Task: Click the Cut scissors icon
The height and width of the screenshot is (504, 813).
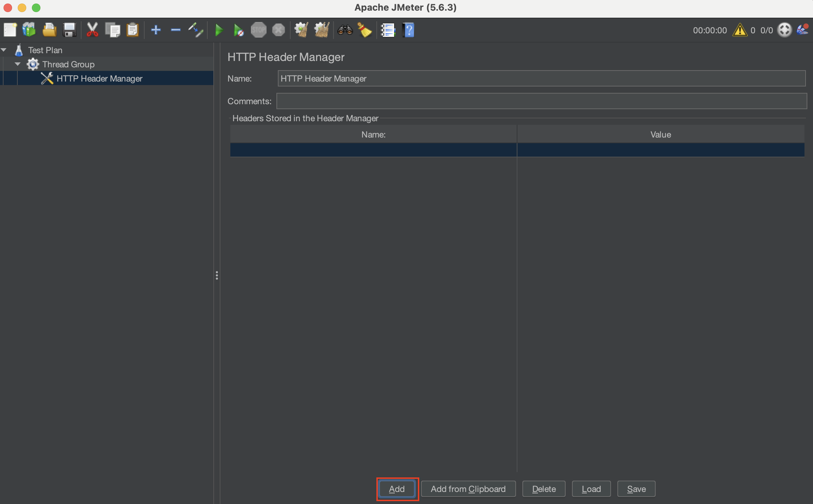Action: [x=92, y=30]
